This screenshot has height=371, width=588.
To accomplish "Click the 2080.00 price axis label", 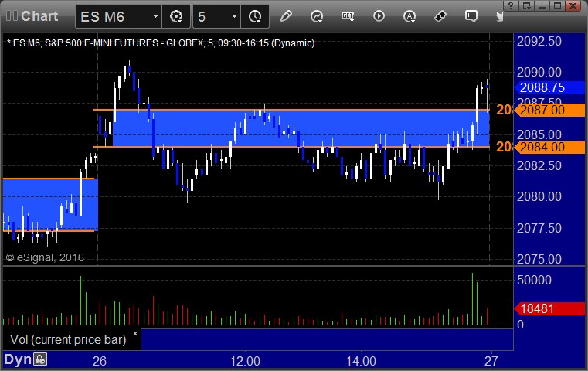I will click(539, 196).
